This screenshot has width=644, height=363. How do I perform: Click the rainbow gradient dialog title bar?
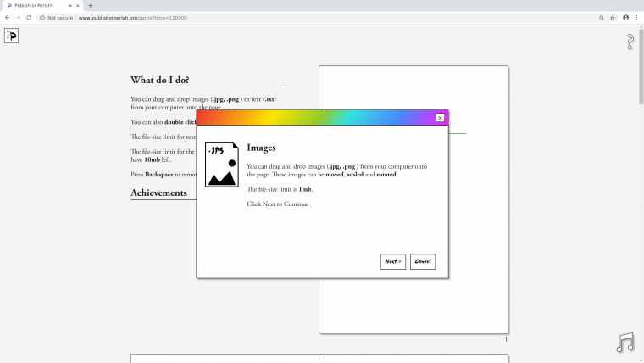314,118
